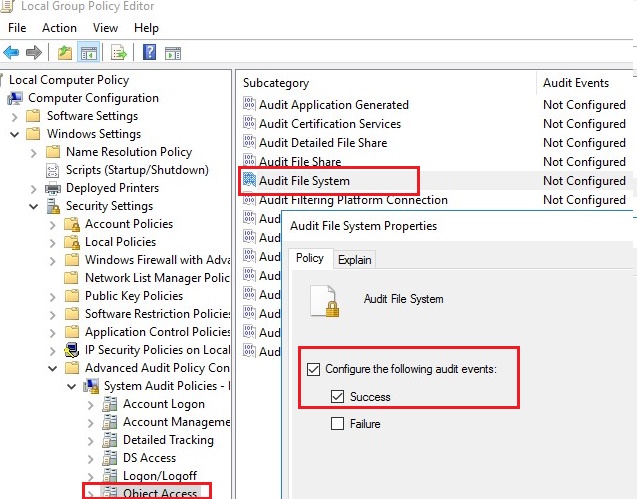The height and width of the screenshot is (499, 637).
Task: Toggle Show/Hide Action Pane toolbar icon
Action: tap(173, 52)
